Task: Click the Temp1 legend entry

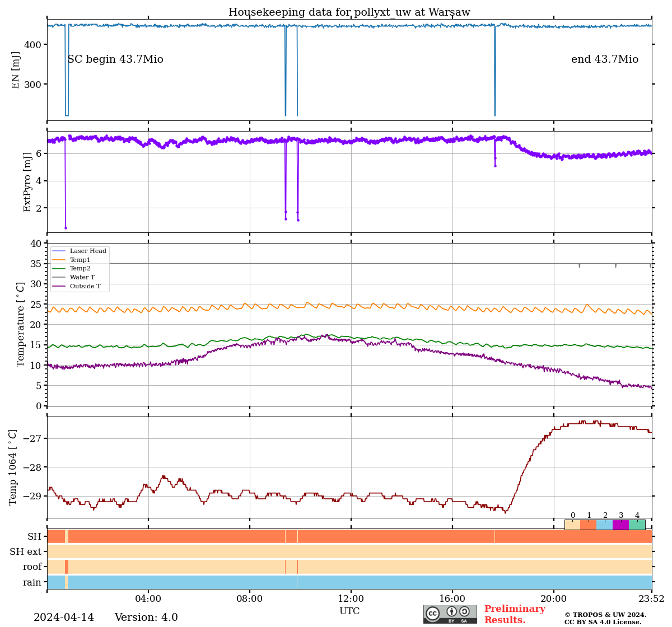Action: coord(71,260)
